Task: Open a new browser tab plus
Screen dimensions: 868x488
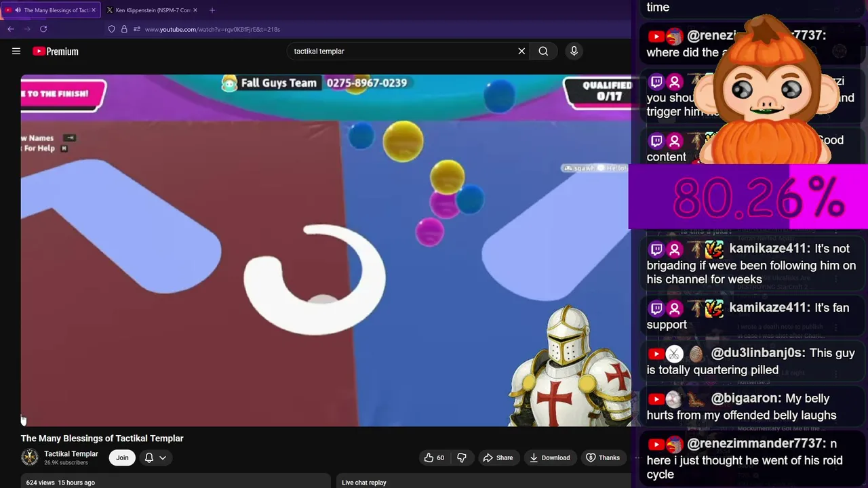Action: click(x=212, y=10)
